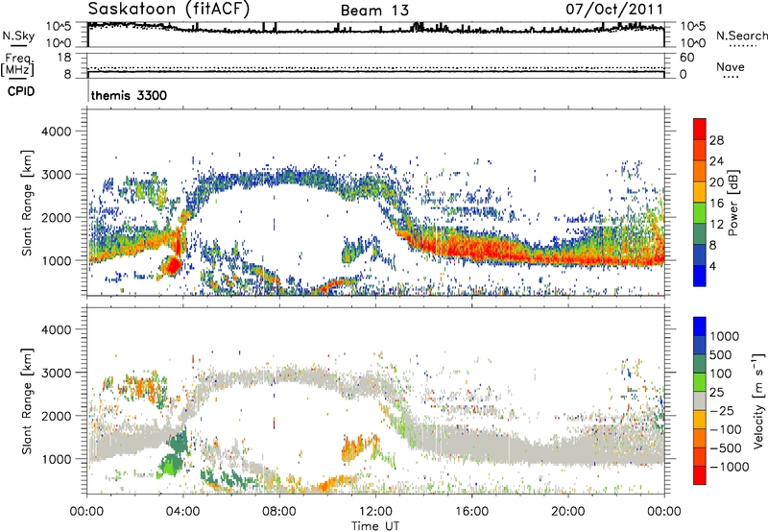Image resolution: width=768 pixels, height=532 pixels.
Task: Click the "16:00" time tick label
Action: click(471, 512)
